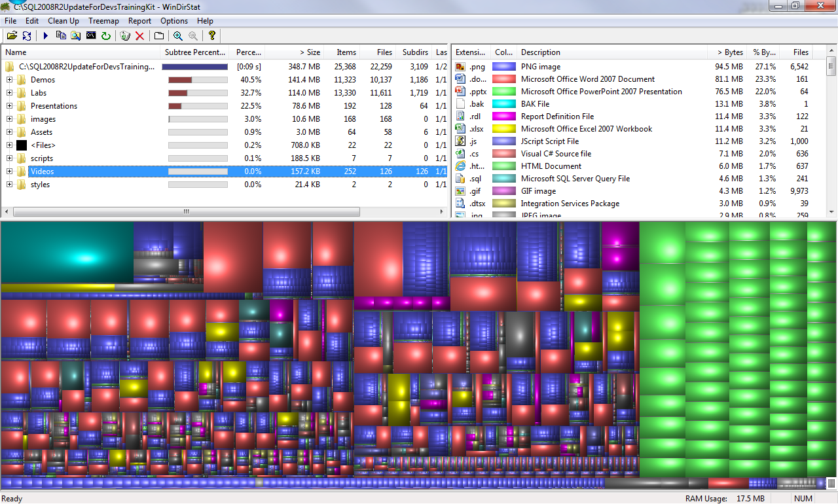The width and height of the screenshot is (838, 504).
Task: Open the File menu
Action: [x=10, y=21]
